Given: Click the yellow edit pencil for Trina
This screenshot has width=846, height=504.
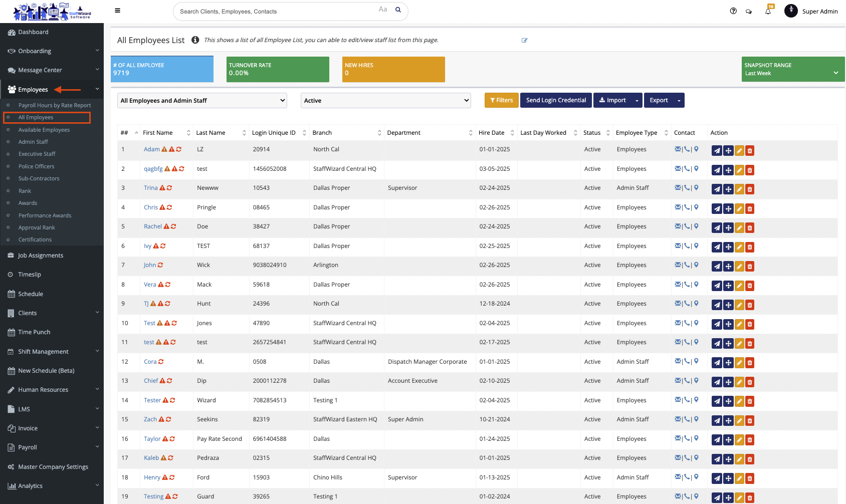Looking at the screenshot, I should point(739,189).
